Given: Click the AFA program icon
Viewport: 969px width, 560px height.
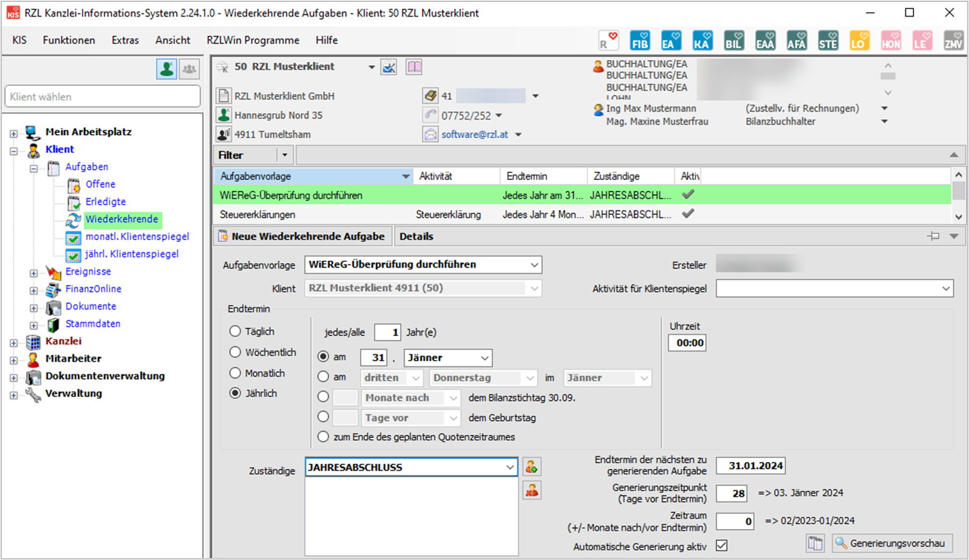Looking at the screenshot, I should coord(796,41).
